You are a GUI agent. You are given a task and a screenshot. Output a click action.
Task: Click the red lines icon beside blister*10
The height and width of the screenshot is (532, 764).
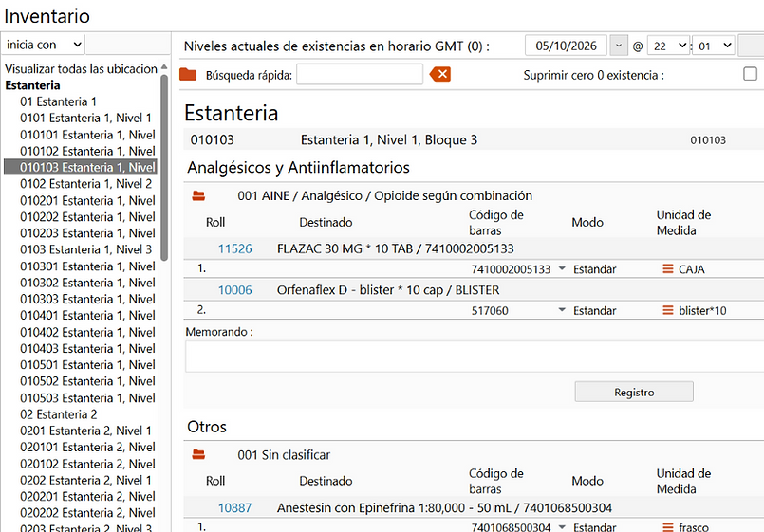(x=668, y=310)
